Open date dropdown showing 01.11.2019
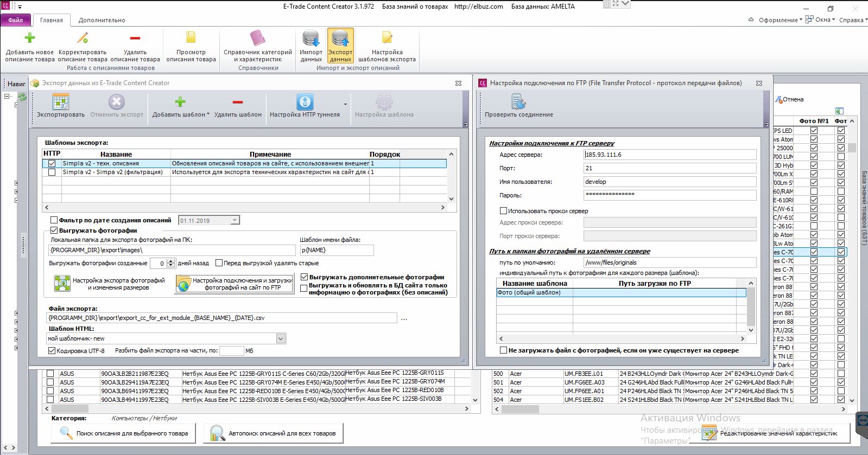 235,220
